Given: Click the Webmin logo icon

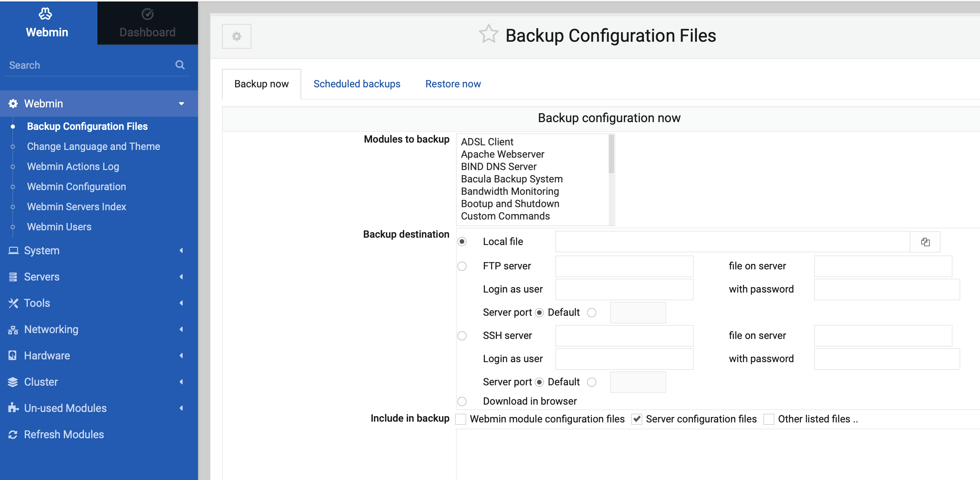Looking at the screenshot, I should tap(46, 14).
